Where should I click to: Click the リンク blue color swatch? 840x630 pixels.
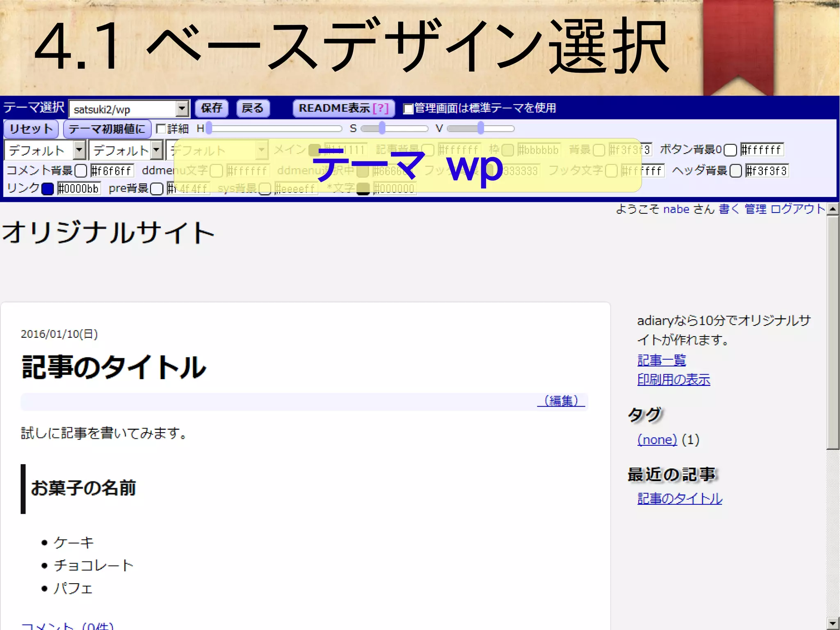pyautogui.click(x=48, y=189)
